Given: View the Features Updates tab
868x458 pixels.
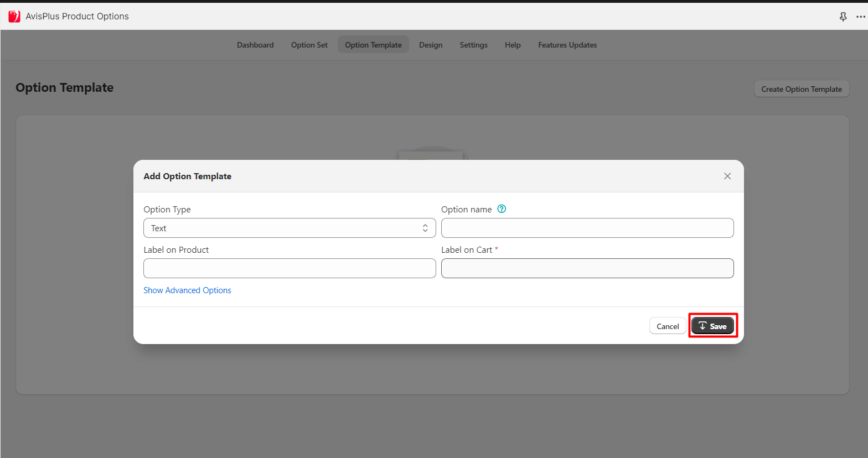Looking at the screenshot, I should pos(567,45).
